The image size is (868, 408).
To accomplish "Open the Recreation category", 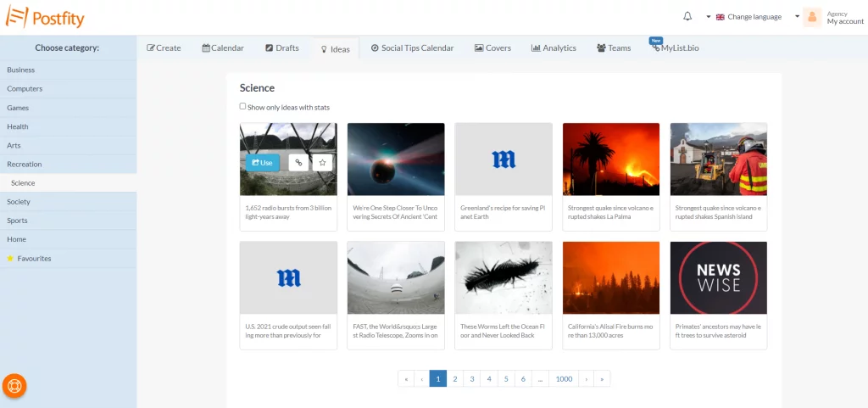I will coord(68,164).
